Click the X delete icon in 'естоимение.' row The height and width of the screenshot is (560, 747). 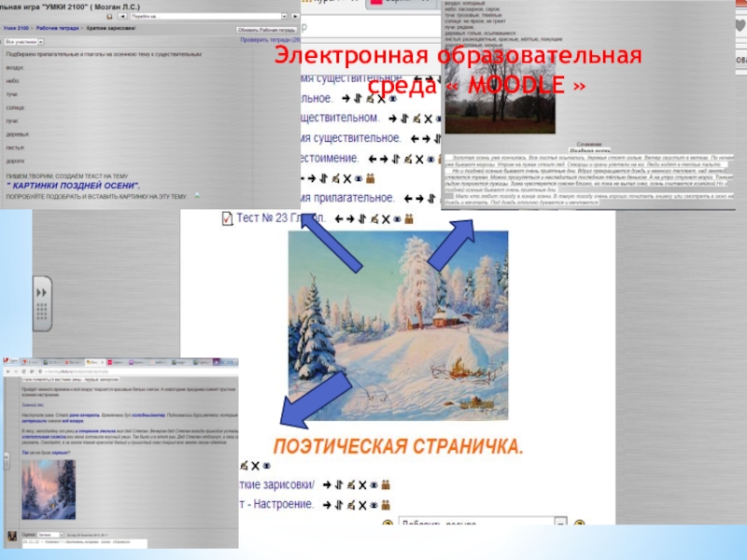(419, 160)
